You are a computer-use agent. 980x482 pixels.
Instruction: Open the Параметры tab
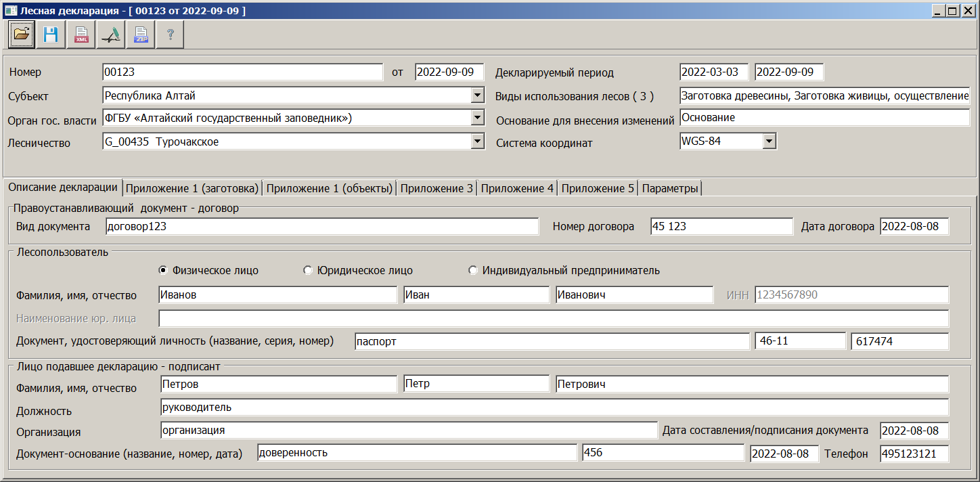(669, 189)
